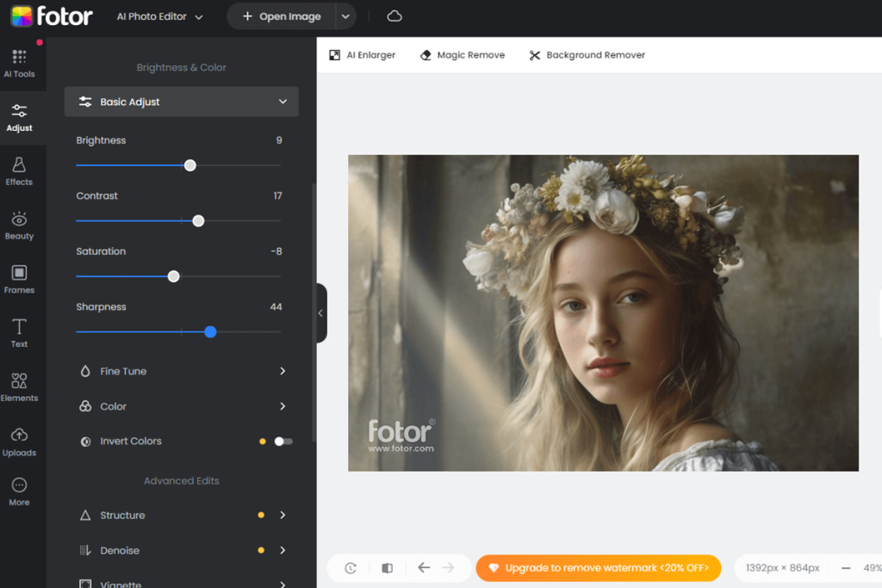Expand the Color options
The image size is (882, 588).
click(181, 405)
